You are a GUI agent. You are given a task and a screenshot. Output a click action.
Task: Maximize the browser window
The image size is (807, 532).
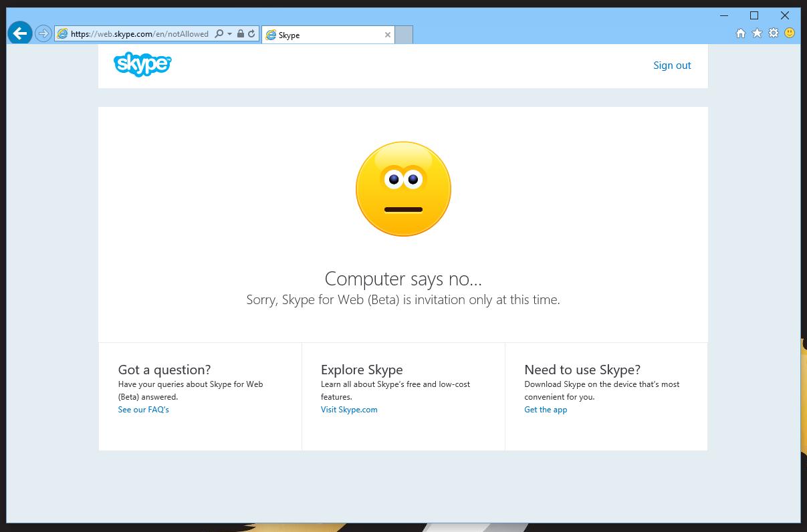[x=754, y=15]
